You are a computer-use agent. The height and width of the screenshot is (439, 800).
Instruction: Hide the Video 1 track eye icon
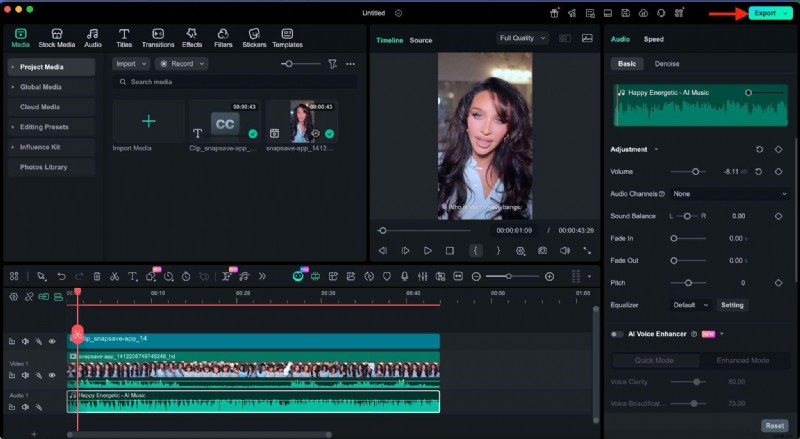52,375
